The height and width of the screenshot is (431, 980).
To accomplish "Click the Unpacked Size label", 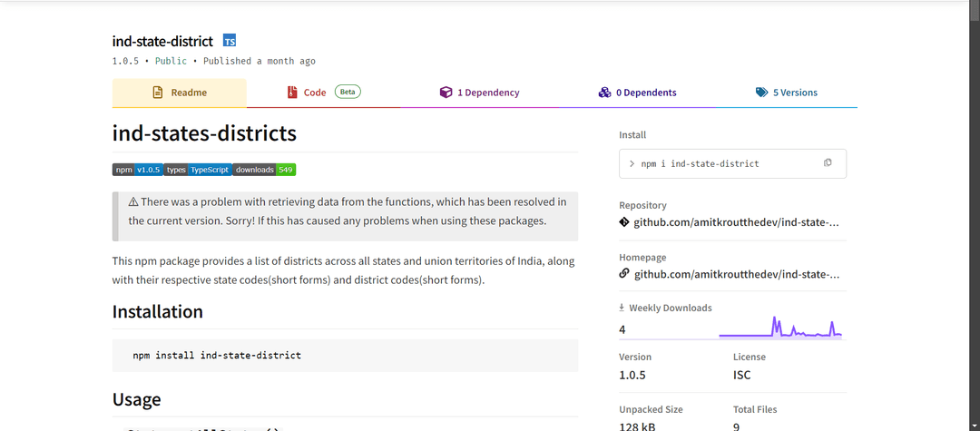I will point(651,410).
